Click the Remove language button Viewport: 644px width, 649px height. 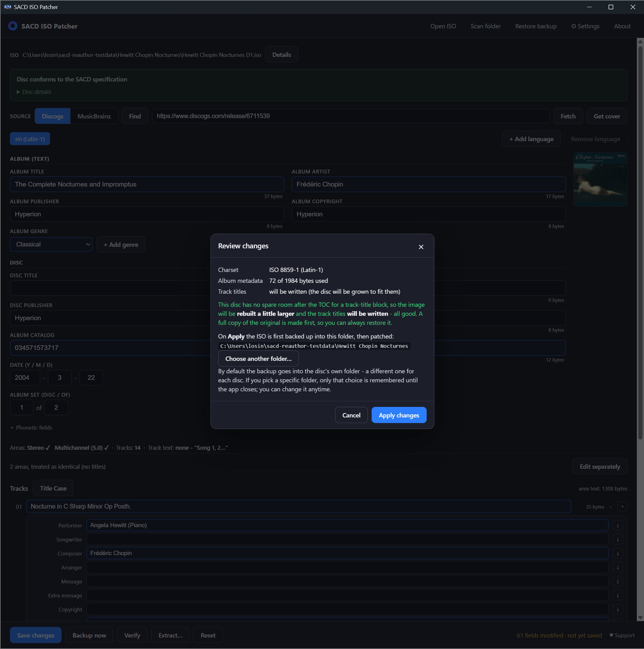coord(595,139)
